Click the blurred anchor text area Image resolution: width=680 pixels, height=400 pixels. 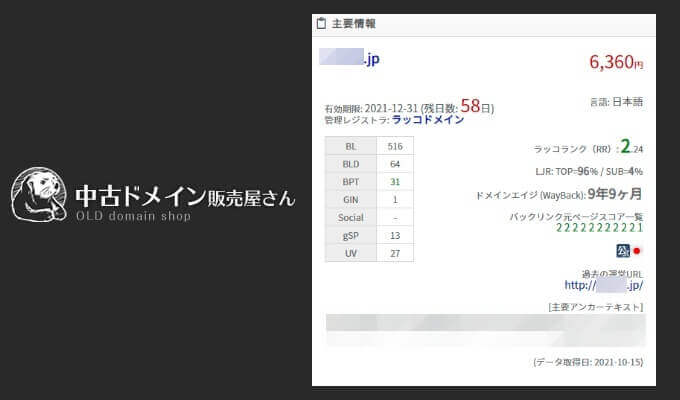tap(486, 330)
